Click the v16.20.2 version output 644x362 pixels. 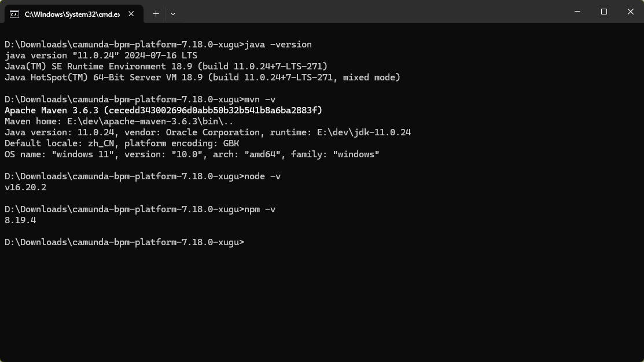click(25, 187)
